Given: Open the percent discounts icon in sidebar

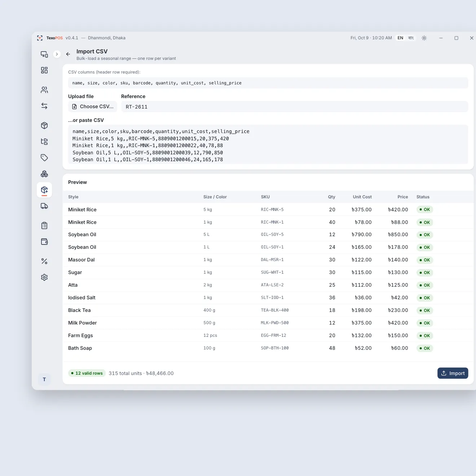Looking at the screenshot, I should pos(44,261).
